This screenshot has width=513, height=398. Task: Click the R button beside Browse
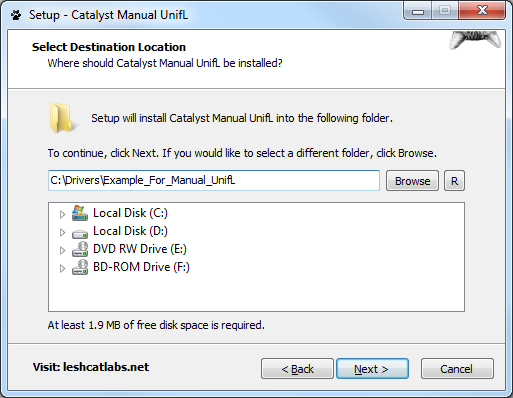coord(454,181)
